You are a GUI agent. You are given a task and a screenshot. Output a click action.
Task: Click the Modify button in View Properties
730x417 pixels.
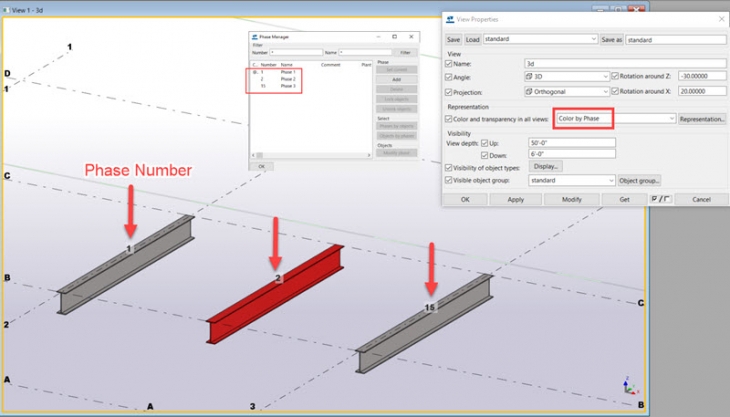tap(572, 199)
